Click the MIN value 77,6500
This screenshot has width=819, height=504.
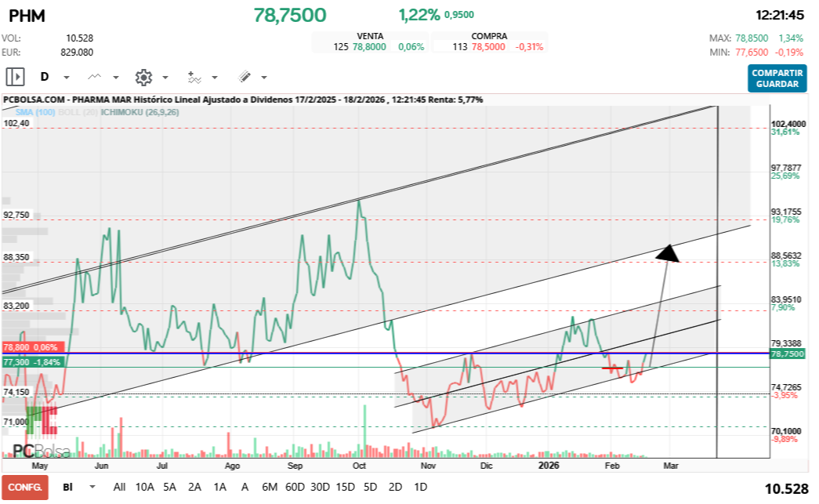(x=752, y=53)
